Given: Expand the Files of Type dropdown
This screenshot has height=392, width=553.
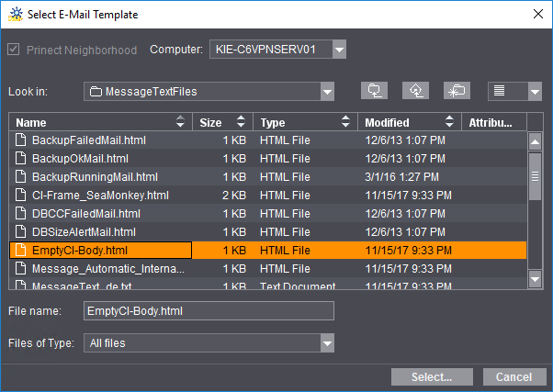Looking at the screenshot, I should pos(327,343).
